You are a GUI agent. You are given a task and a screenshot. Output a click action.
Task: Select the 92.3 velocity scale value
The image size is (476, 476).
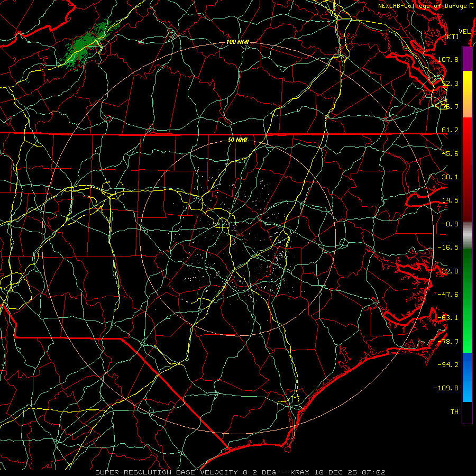click(450, 83)
